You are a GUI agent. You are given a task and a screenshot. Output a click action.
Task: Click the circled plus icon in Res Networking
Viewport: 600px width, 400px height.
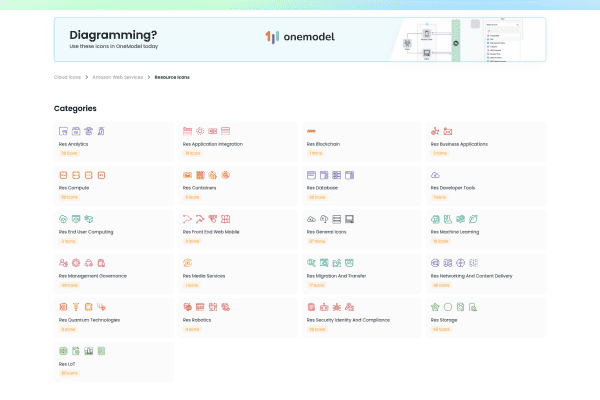[x=460, y=263]
